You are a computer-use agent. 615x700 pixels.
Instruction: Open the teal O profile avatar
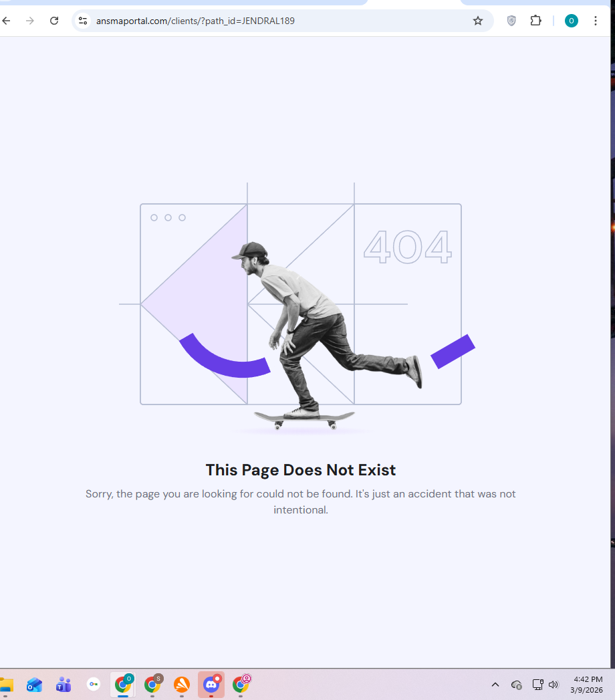(572, 21)
